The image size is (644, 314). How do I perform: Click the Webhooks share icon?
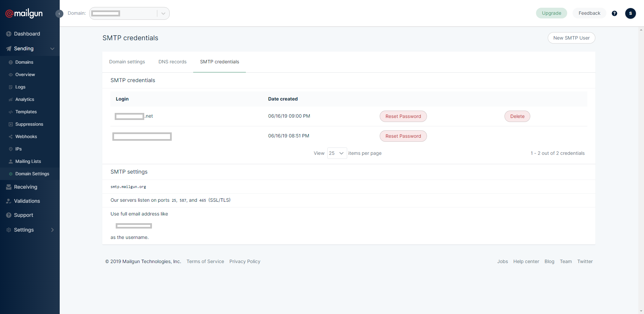(x=11, y=137)
